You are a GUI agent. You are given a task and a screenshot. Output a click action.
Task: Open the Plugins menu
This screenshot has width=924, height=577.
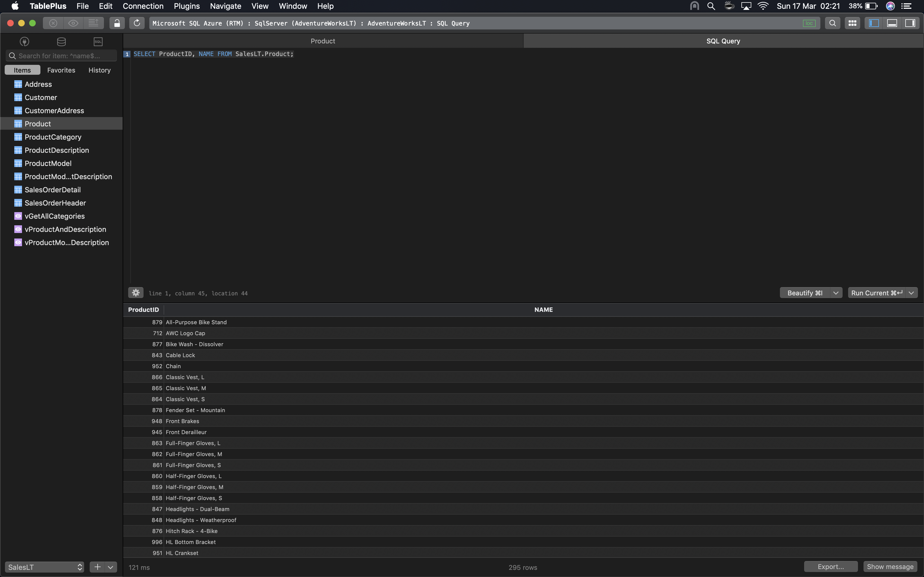pos(187,6)
